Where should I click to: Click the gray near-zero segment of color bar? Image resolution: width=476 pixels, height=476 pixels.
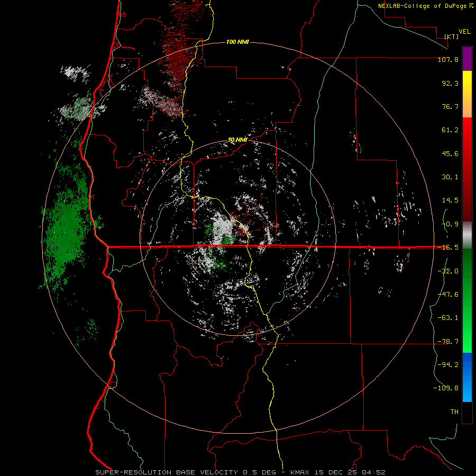tap(467, 235)
